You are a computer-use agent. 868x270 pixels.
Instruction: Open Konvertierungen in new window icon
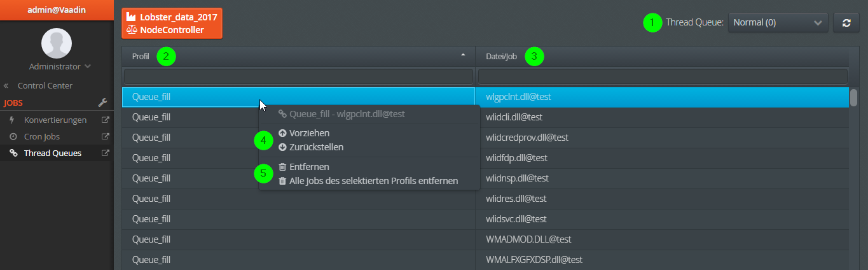106,120
